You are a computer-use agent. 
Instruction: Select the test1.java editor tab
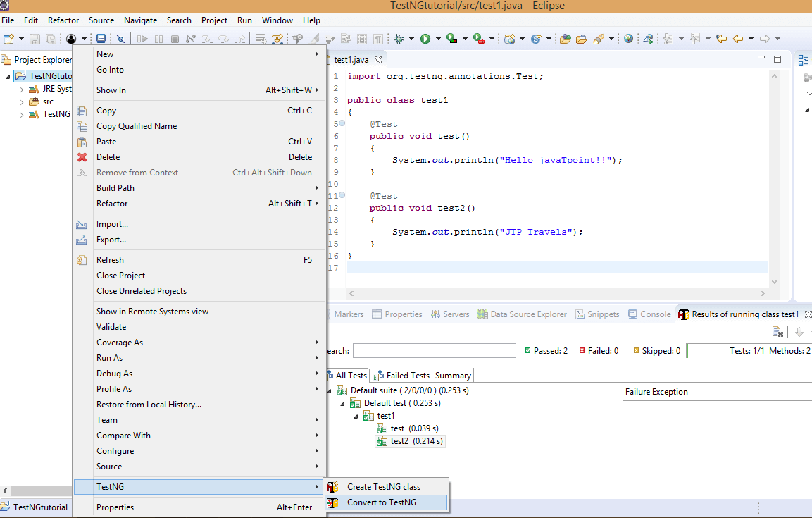click(x=351, y=60)
